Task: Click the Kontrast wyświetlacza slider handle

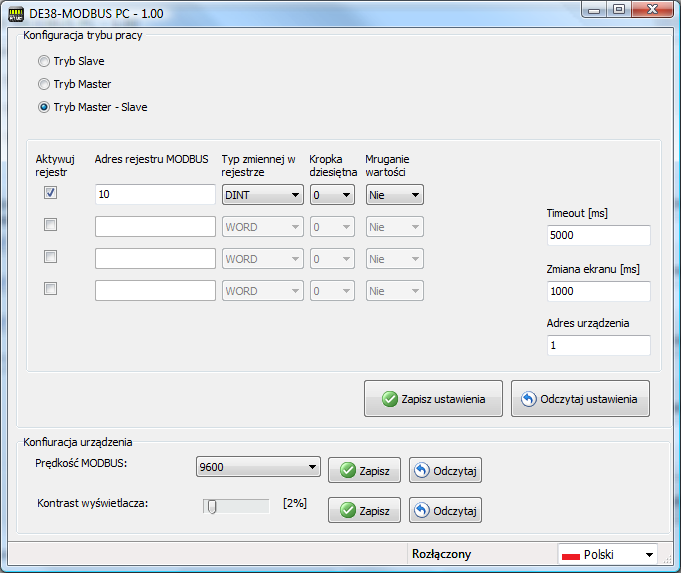Action: (212, 507)
